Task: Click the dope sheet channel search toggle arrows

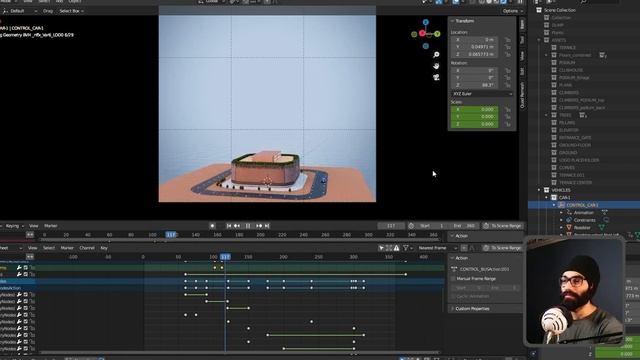Action: tap(30, 257)
